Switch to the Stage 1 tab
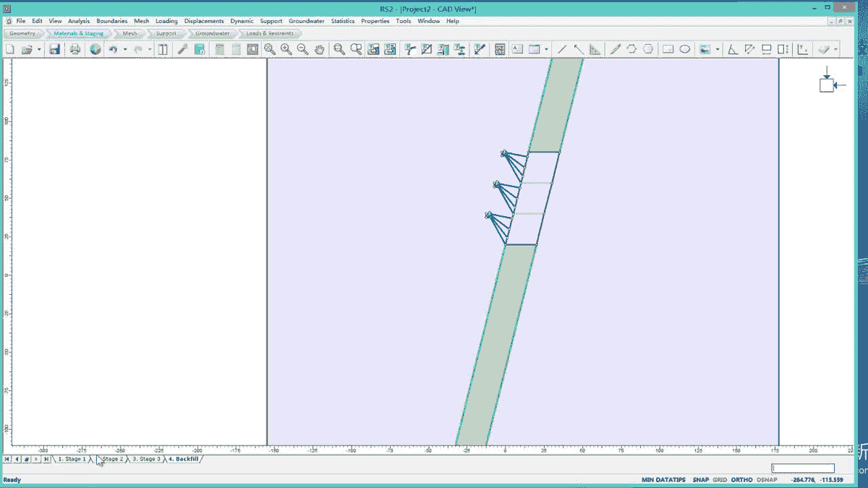Screen dimensions: 868x488 pos(72,459)
